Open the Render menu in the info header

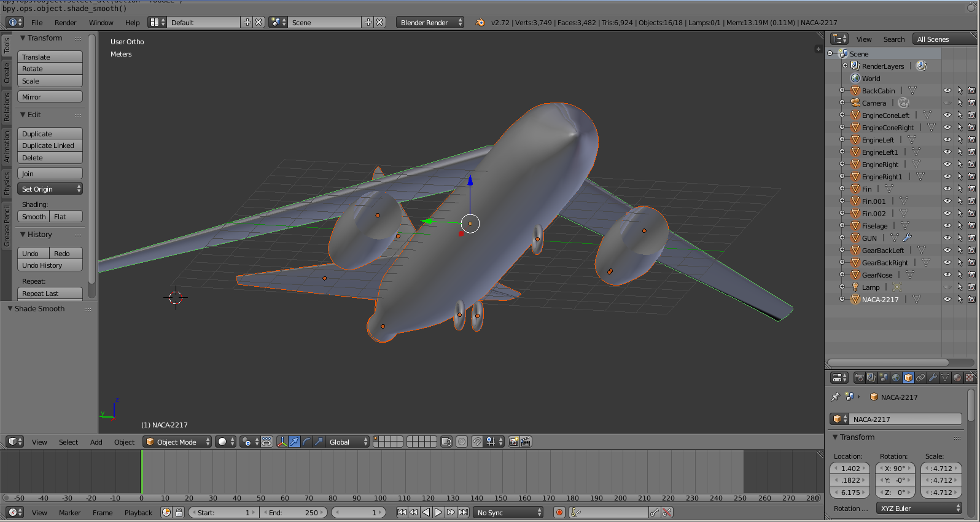coord(65,23)
